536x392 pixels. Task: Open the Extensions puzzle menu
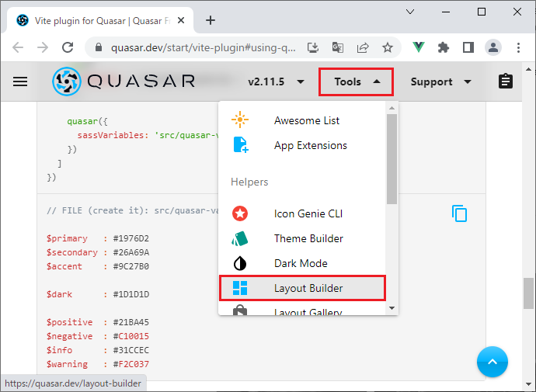(x=444, y=47)
